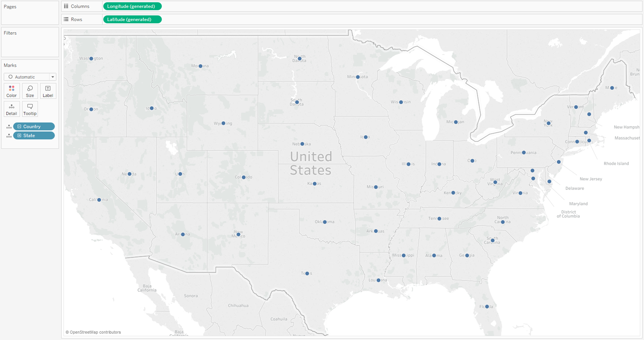Click the Maine map point
This screenshot has width=644, height=340.
[612, 88]
